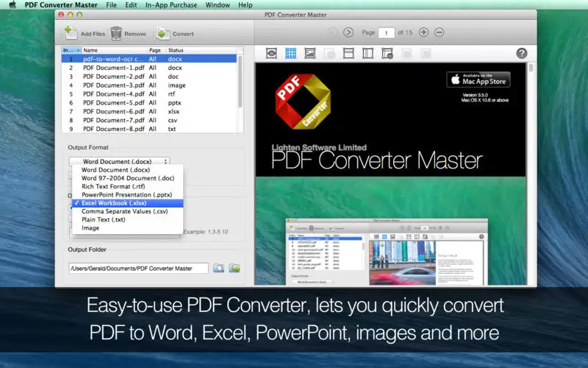
Task: Choose Word Document (.docx) from the list
Action: (x=127, y=170)
